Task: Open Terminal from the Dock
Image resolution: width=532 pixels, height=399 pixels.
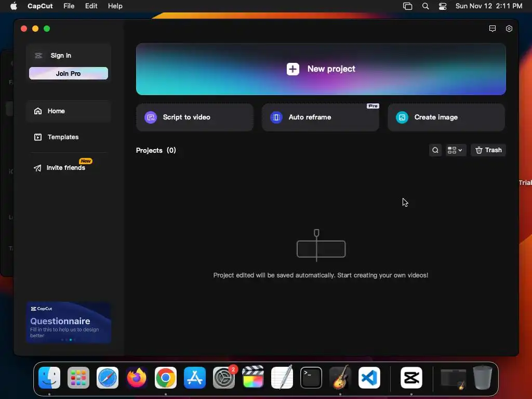Action: pyautogui.click(x=311, y=378)
